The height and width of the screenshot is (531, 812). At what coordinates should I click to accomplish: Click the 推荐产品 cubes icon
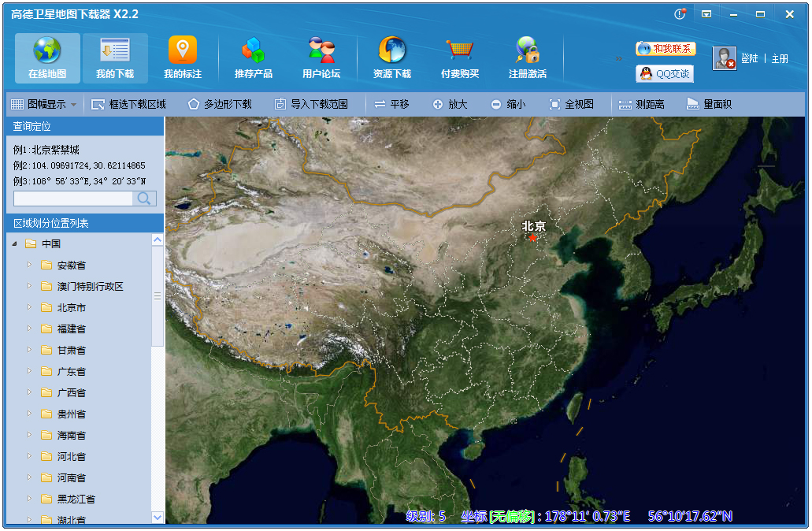click(x=254, y=50)
